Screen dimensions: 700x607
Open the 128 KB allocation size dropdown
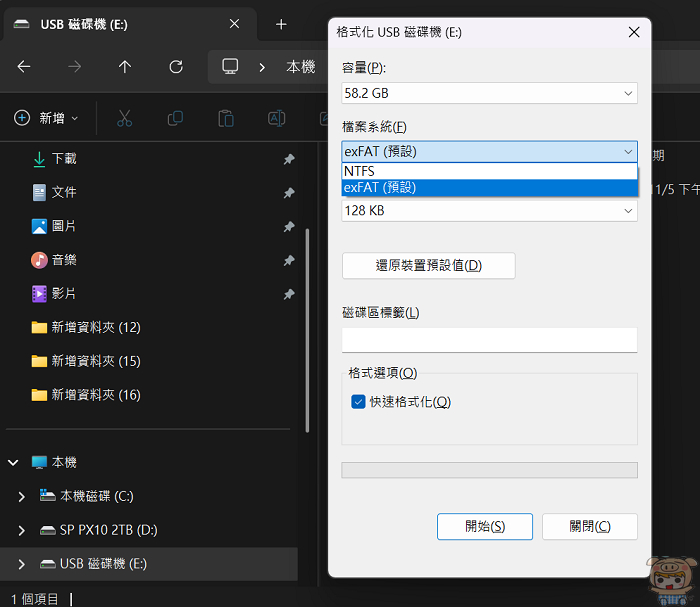(489, 211)
